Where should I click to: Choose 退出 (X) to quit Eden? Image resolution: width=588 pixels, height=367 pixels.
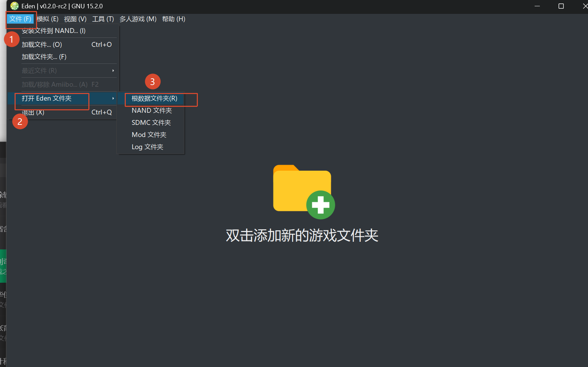[62, 112]
